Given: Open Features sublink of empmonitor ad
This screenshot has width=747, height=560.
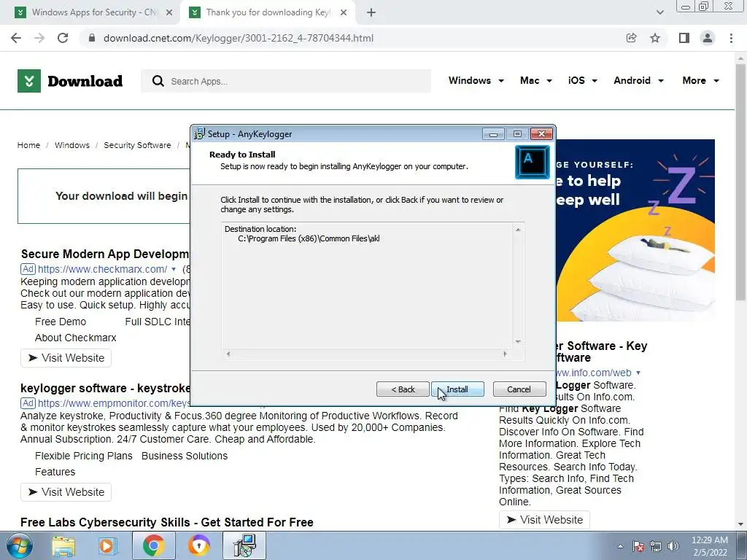Looking at the screenshot, I should pos(55,472).
